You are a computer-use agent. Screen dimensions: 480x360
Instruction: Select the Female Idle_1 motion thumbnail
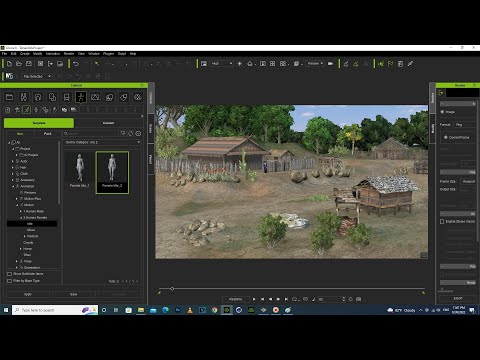click(79, 171)
